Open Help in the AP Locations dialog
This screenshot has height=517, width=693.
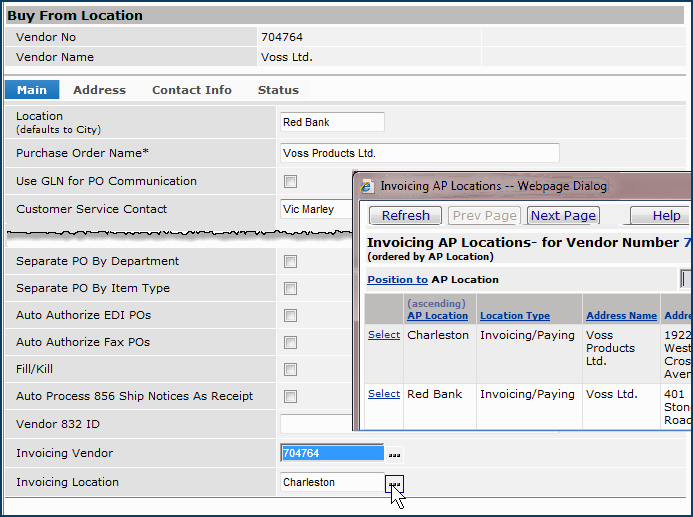click(665, 216)
